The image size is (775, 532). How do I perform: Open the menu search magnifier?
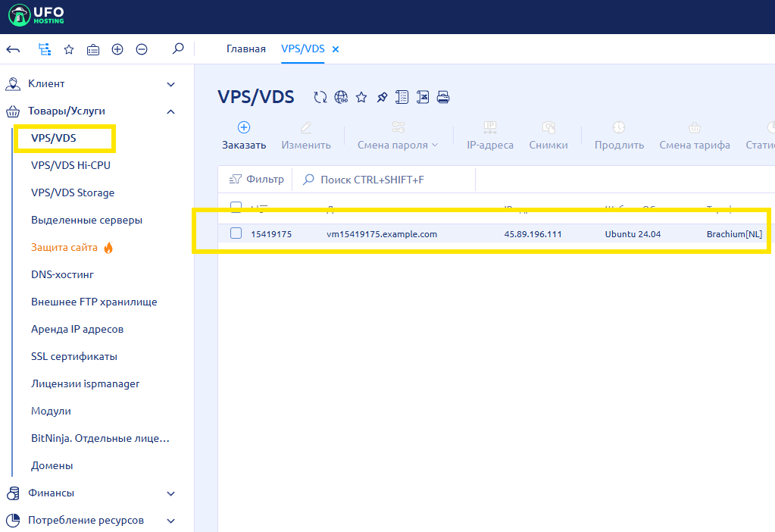178,49
